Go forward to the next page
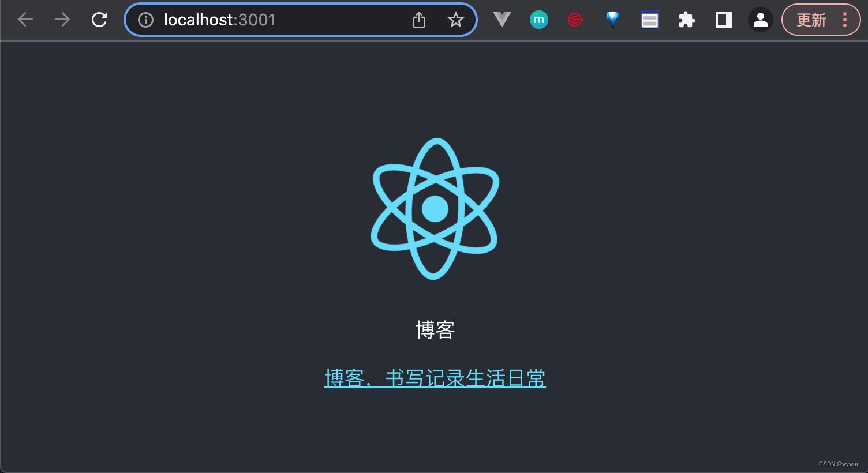This screenshot has height=473, width=868. pos(62,20)
